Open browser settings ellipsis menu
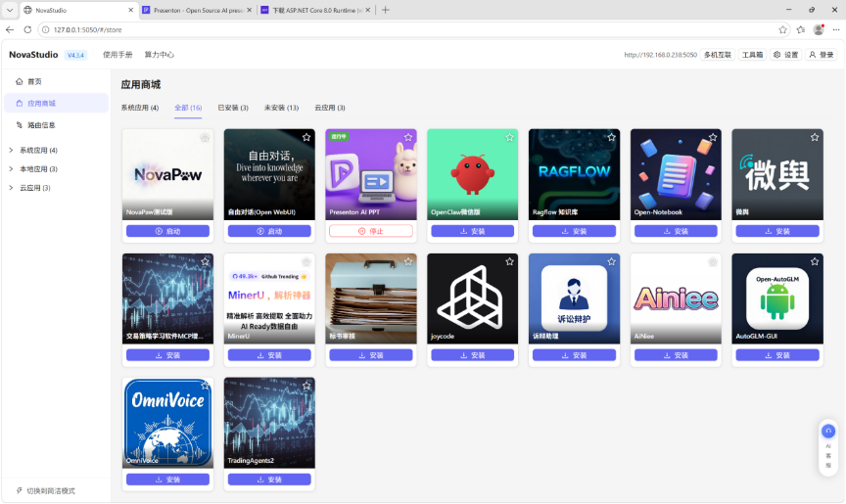 click(x=836, y=29)
